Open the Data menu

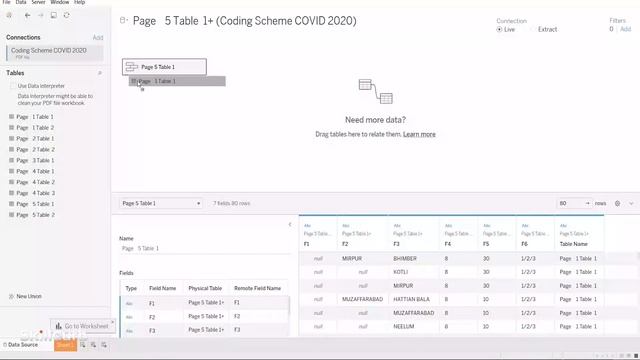click(x=21, y=2)
